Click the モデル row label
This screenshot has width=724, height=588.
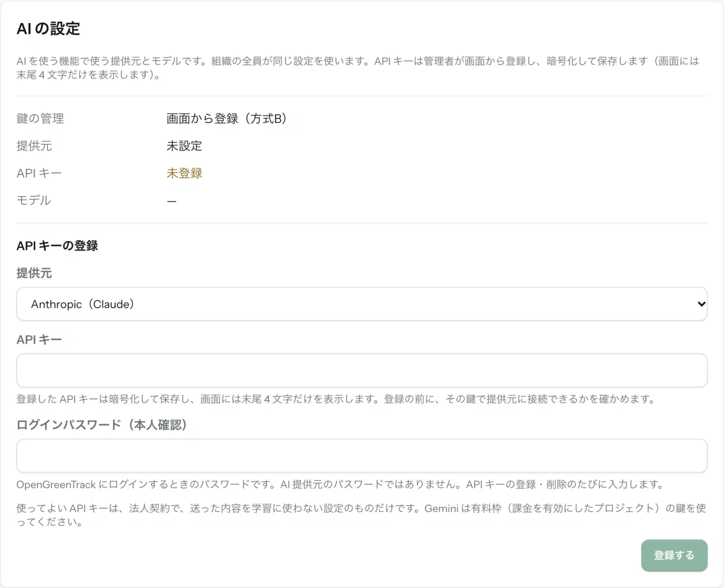pyautogui.click(x=34, y=200)
